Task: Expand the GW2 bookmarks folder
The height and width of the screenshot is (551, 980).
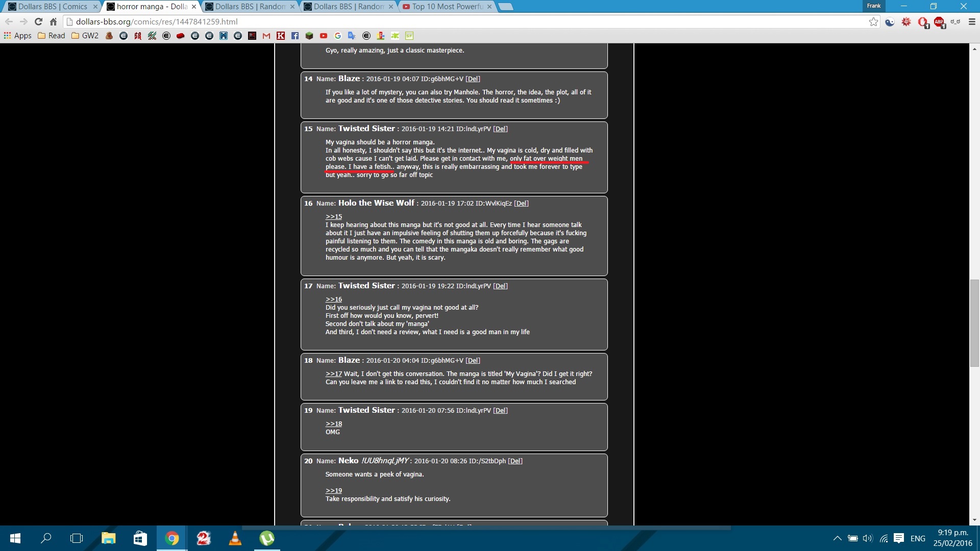Action: coord(85,36)
